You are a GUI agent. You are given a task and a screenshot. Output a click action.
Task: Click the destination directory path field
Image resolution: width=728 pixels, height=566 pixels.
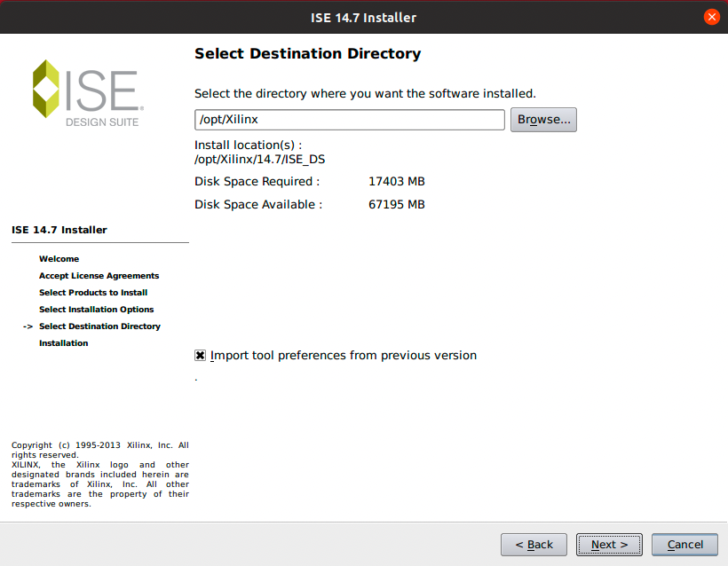349,120
